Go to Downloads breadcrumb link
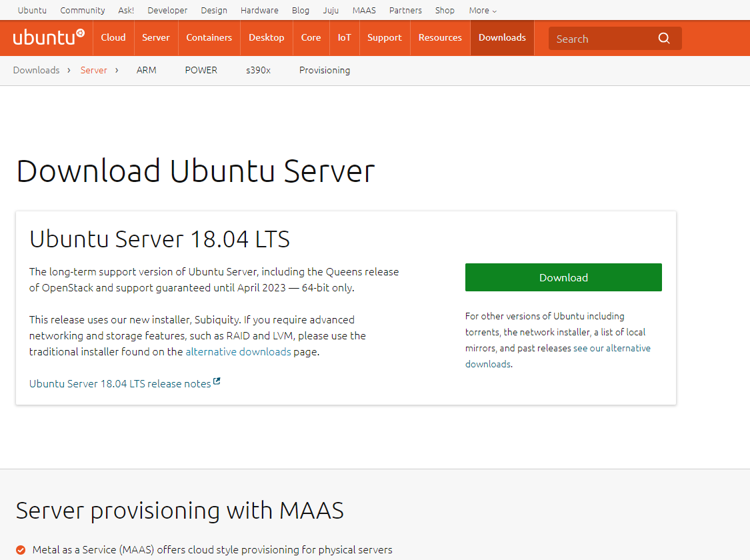The height and width of the screenshot is (560, 750). pos(37,70)
